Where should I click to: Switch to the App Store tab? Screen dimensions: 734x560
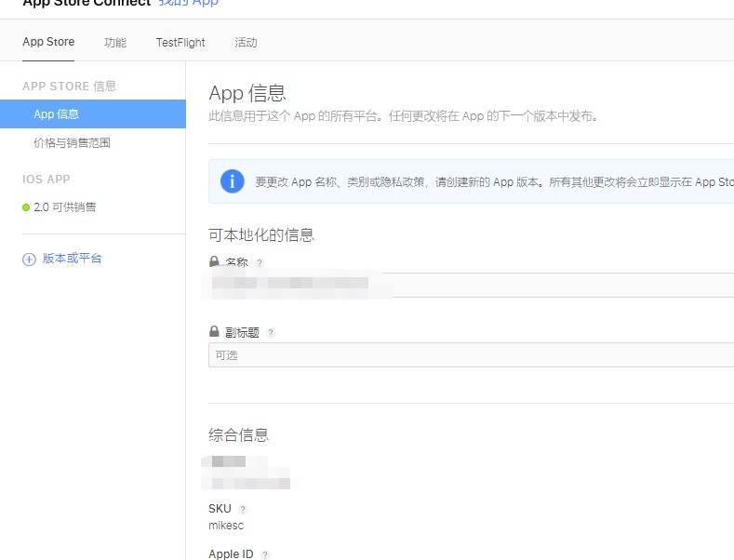coord(48,43)
